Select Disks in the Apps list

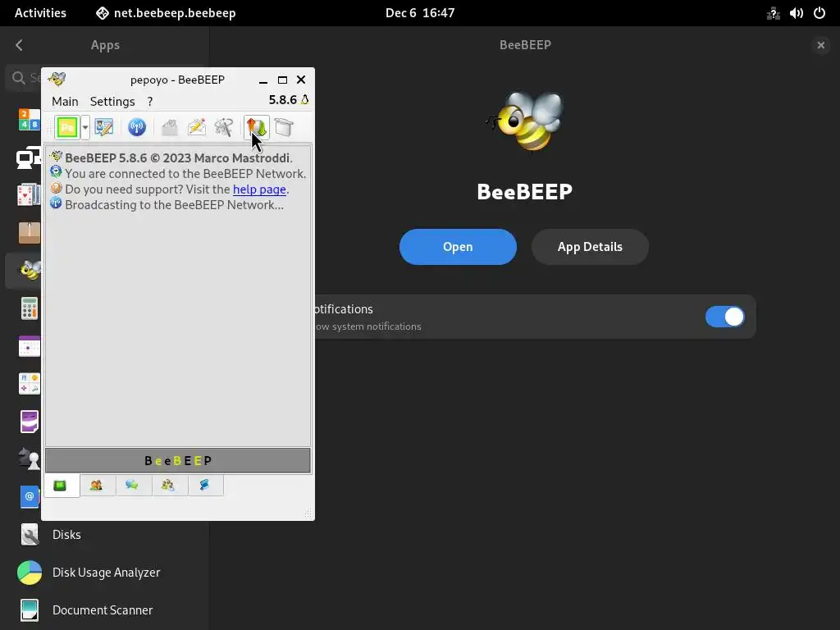pyautogui.click(x=104, y=535)
